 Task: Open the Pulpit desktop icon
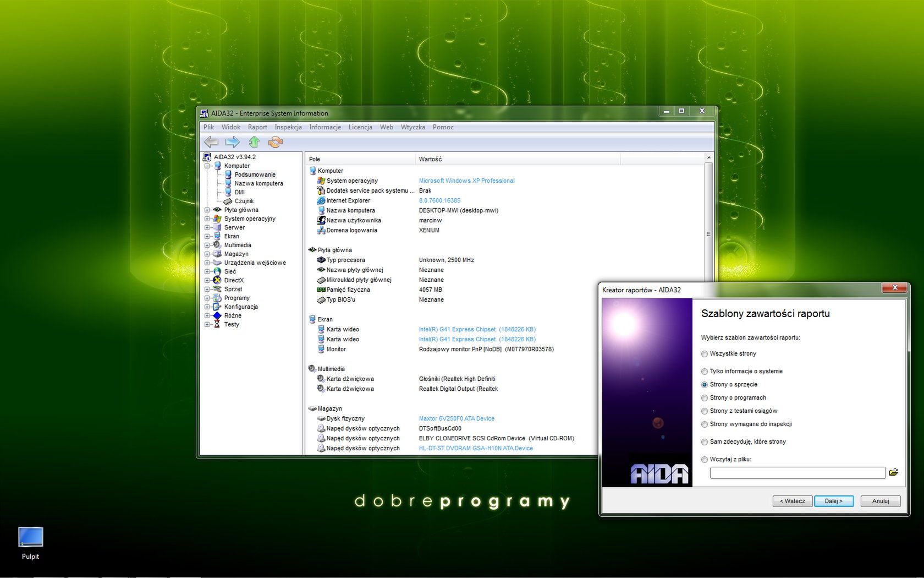30,543
